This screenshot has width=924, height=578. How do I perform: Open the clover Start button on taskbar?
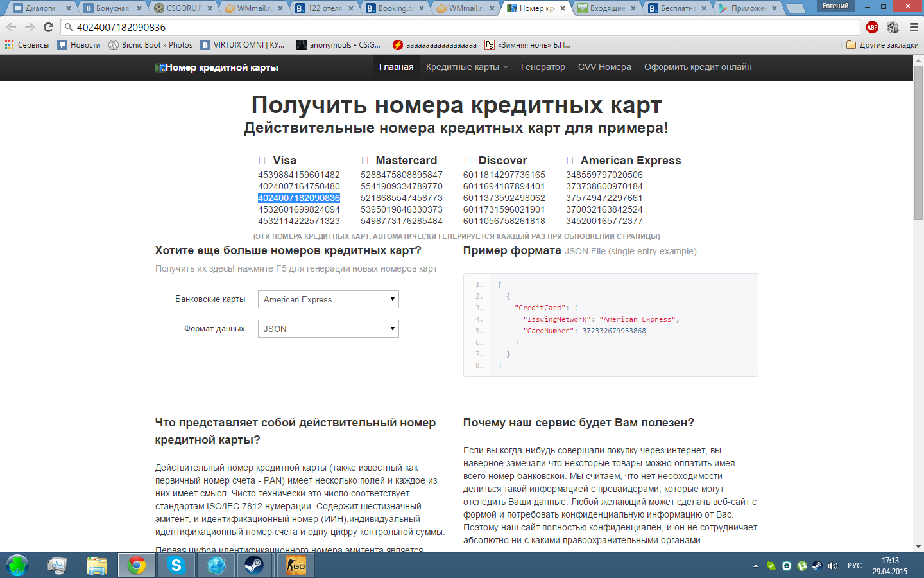17,565
